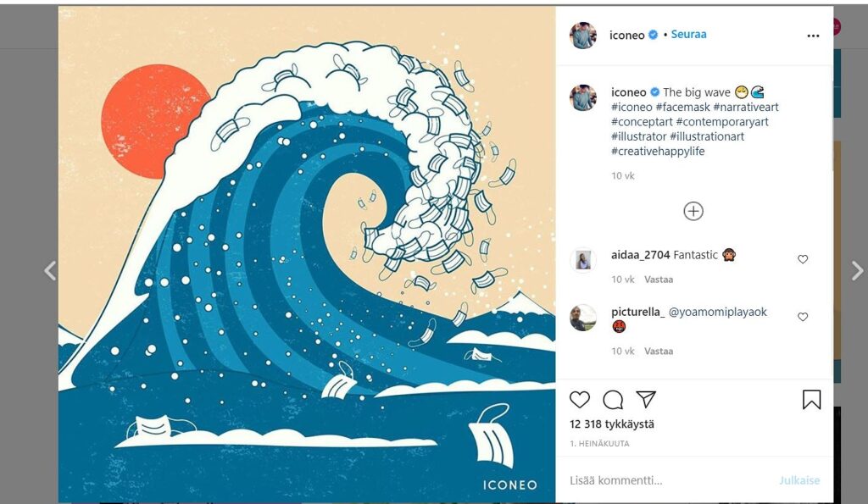Like aidaa_2704's comment
This screenshot has width=868, height=504.
click(x=803, y=259)
